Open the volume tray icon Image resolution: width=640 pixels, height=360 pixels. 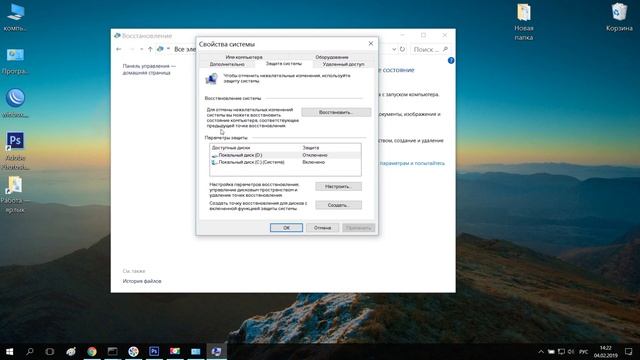pos(571,351)
